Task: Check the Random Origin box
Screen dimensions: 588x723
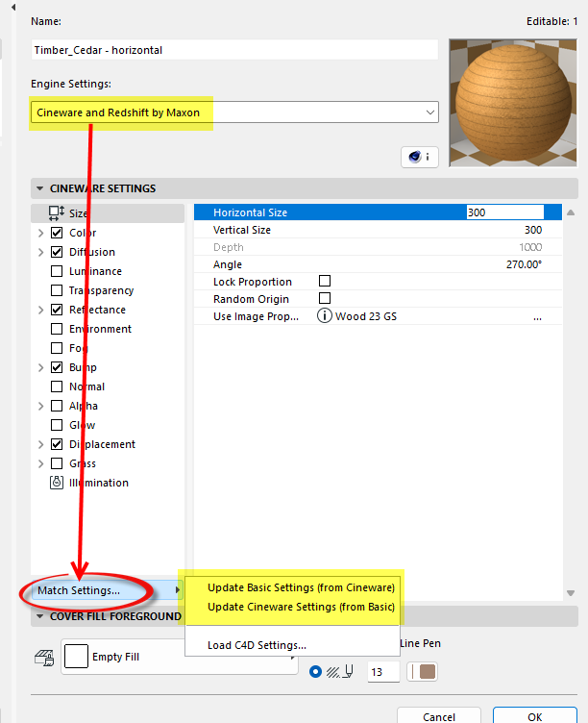Action: pyautogui.click(x=325, y=298)
